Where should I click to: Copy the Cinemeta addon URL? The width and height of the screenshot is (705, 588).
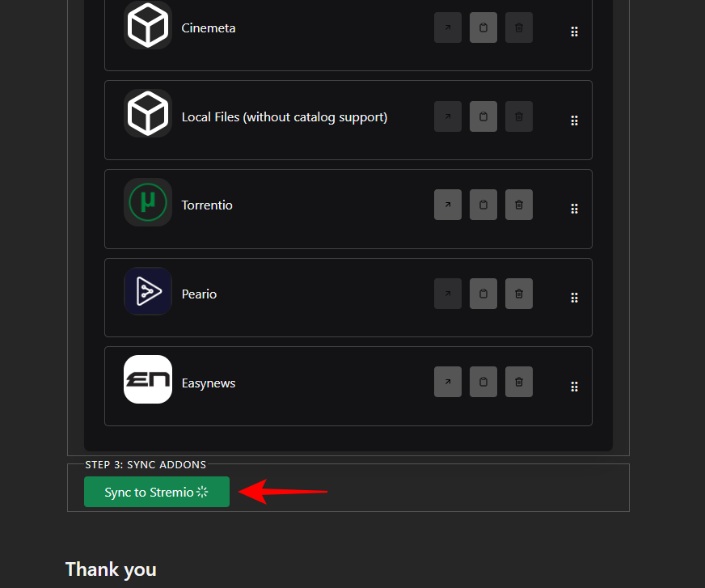(x=483, y=28)
